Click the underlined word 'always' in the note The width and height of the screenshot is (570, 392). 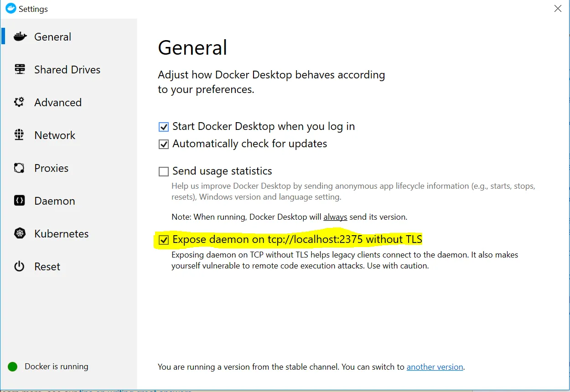pos(335,217)
